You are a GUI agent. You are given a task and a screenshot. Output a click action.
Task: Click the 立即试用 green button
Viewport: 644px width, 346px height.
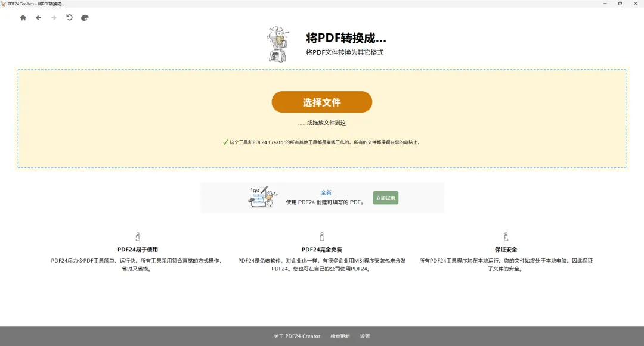click(386, 198)
